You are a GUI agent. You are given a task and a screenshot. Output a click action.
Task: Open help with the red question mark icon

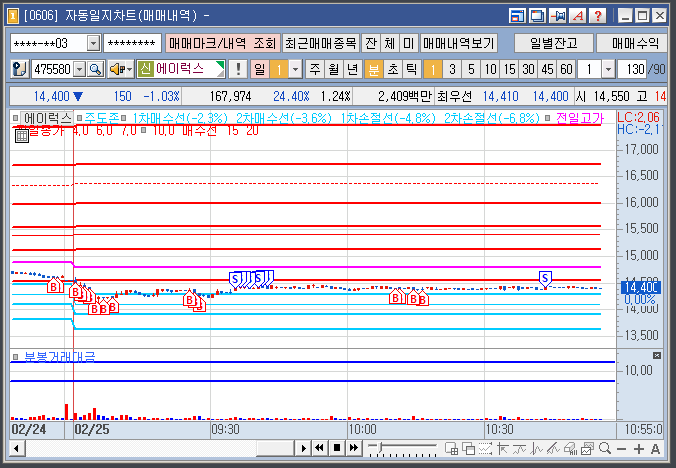[598, 16]
